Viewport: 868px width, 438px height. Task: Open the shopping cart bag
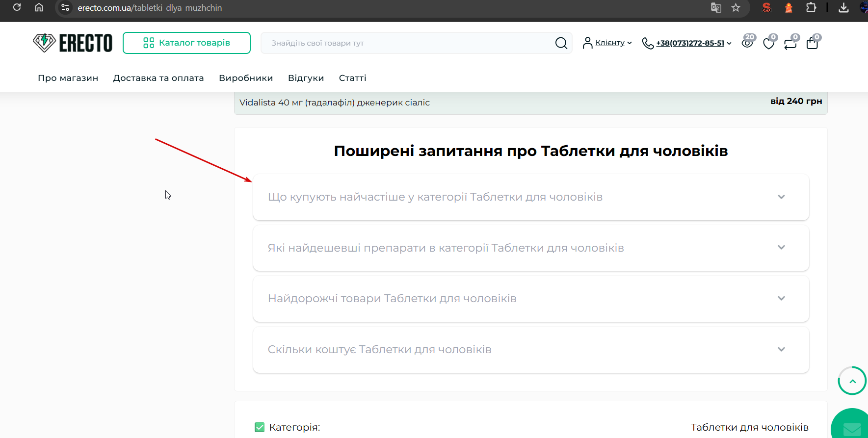click(x=813, y=44)
